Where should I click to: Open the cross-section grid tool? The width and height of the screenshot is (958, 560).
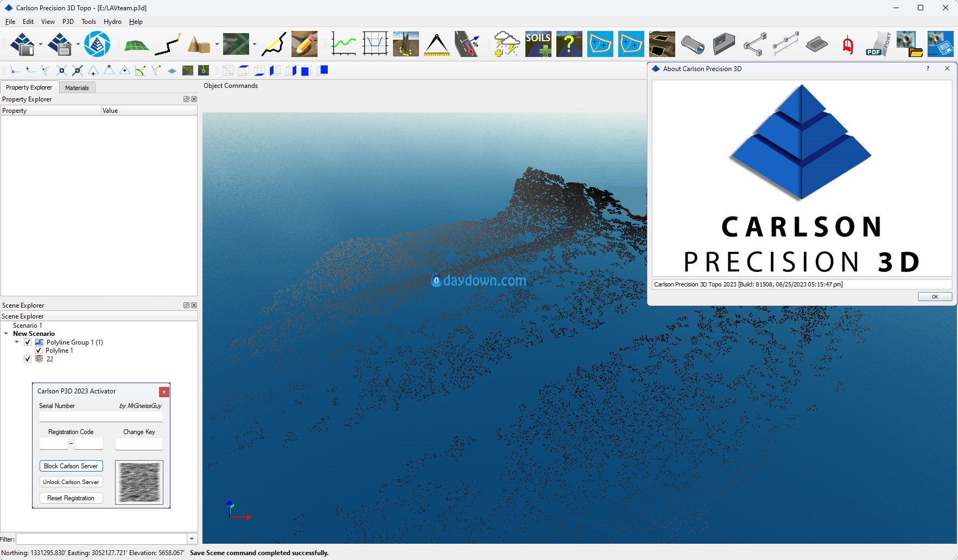tap(375, 44)
